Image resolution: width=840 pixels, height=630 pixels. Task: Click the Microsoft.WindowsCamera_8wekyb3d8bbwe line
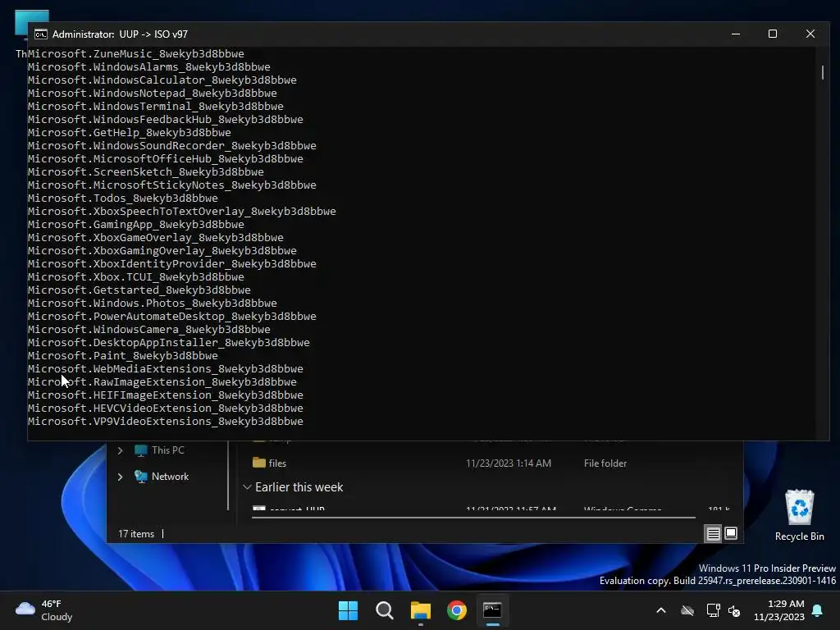149,330
